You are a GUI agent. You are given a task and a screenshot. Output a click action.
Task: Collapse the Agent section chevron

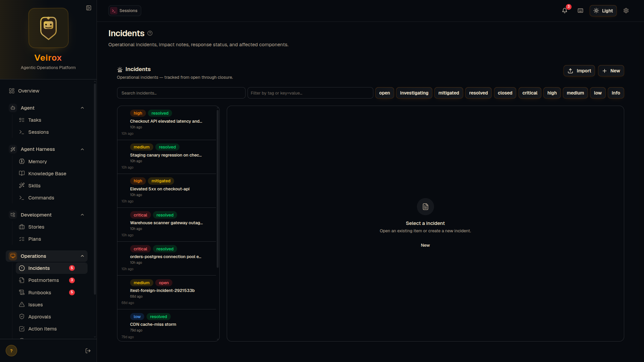pyautogui.click(x=82, y=108)
